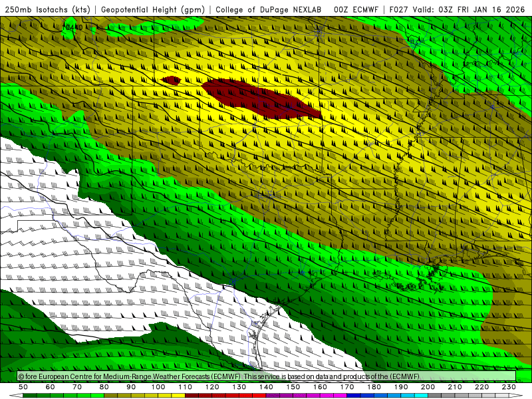Click the right arrow end of color bar

coord(516,396)
